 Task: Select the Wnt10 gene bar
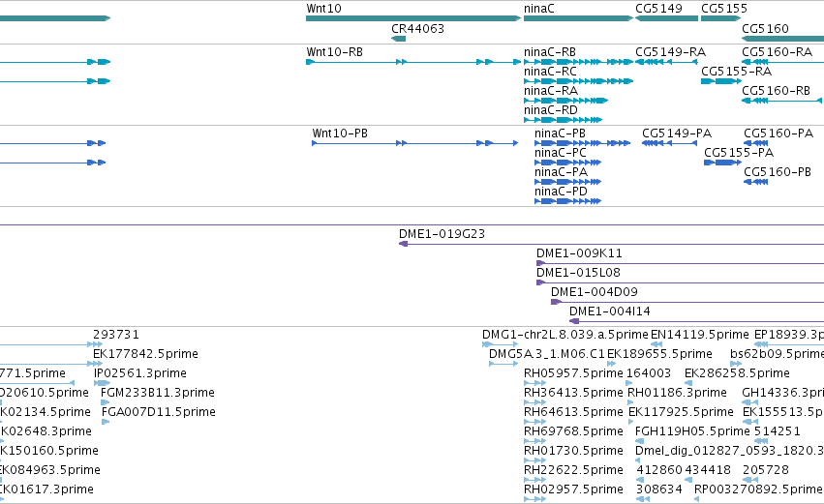[x=413, y=18]
